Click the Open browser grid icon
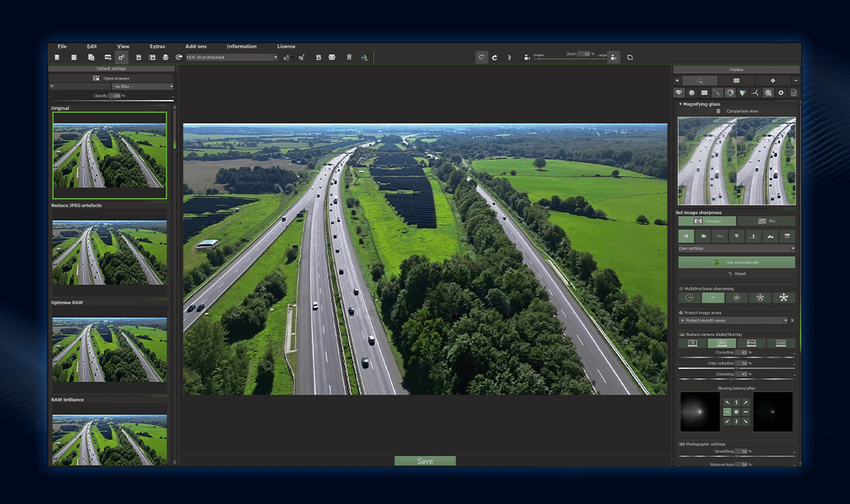 coord(96,78)
